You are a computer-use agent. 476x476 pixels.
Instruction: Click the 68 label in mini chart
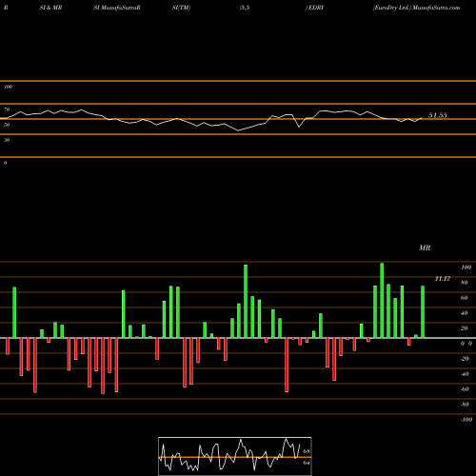pyautogui.click(x=307, y=451)
